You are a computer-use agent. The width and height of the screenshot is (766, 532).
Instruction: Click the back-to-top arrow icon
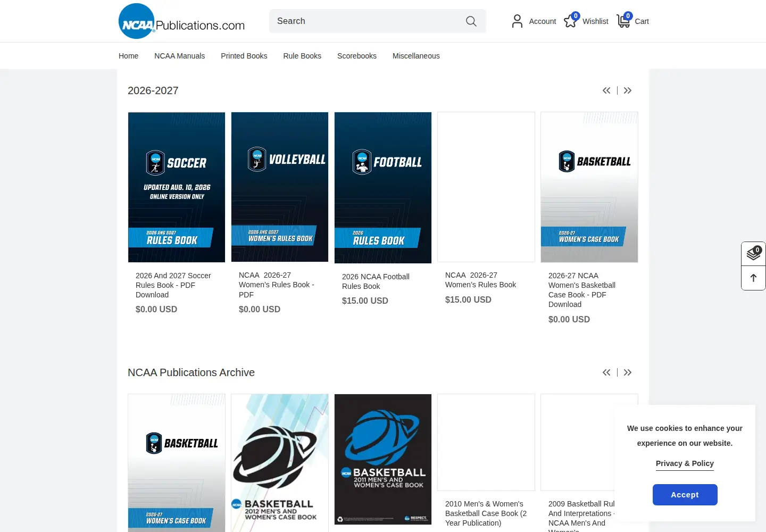coord(754,278)
